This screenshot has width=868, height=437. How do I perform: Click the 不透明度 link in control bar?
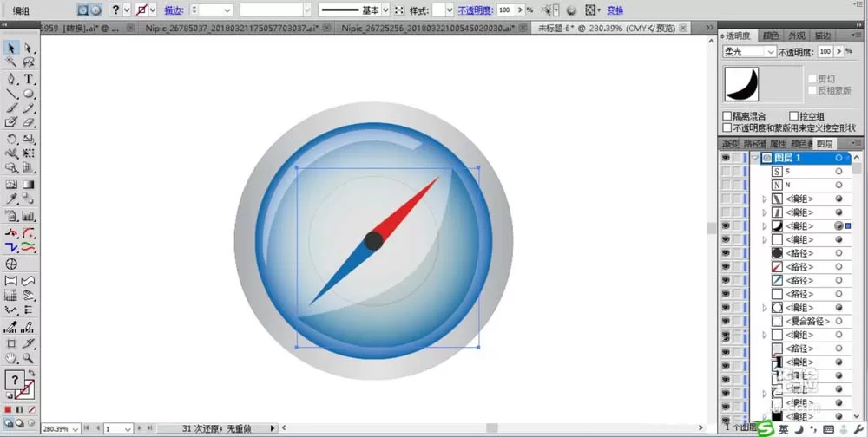476,10
